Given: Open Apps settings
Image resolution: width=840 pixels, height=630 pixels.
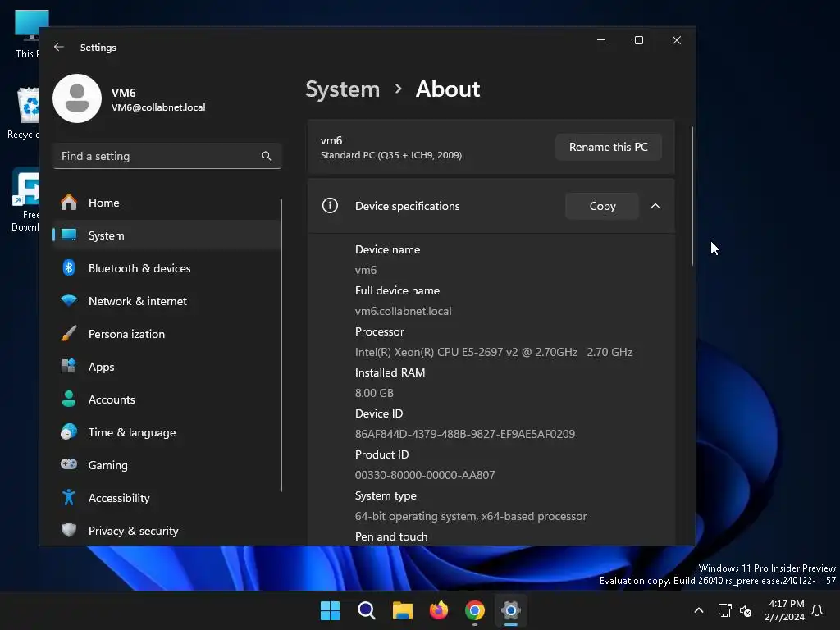Looking at the screenshot, I should (166, 367).
